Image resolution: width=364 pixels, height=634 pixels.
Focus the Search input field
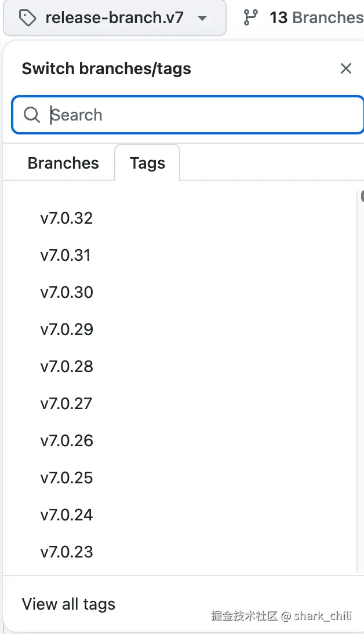[197, 115]
